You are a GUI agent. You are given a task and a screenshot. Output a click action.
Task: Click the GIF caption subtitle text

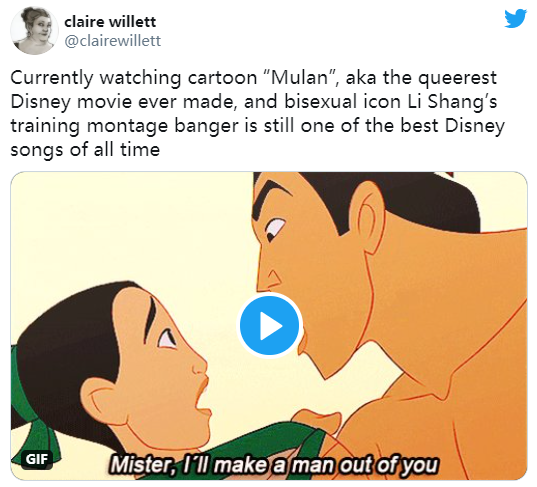pyautogui.click(x=273, y=465)
